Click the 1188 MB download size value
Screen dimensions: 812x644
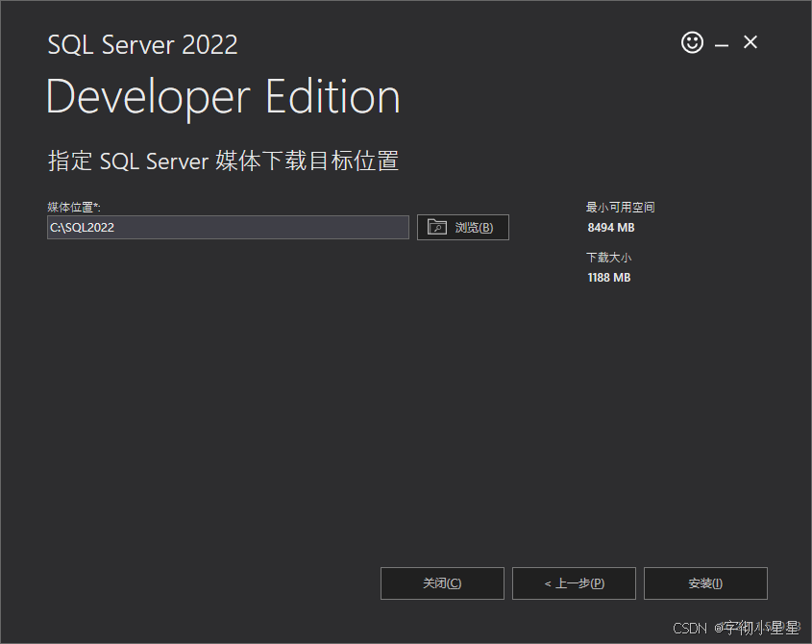(x=609, y=278)
